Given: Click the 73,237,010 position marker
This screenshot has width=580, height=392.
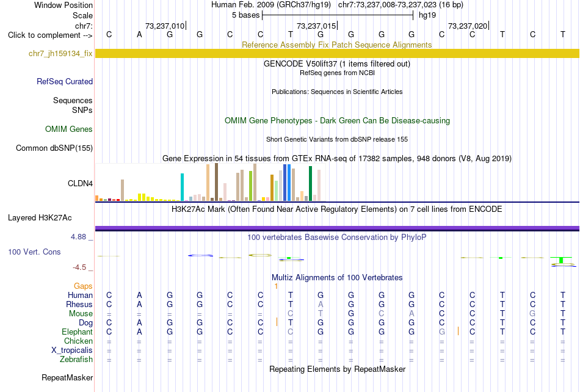Looking at the screenshot, I should coord(165,26).
